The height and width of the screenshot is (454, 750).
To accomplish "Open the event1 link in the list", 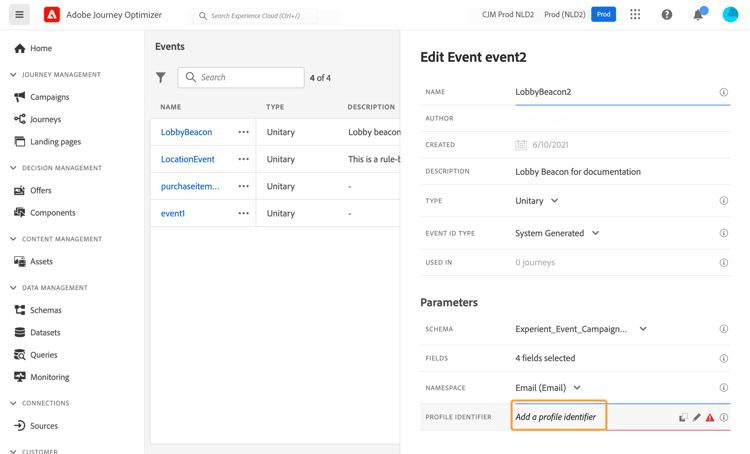I will (x=173, y=213).
